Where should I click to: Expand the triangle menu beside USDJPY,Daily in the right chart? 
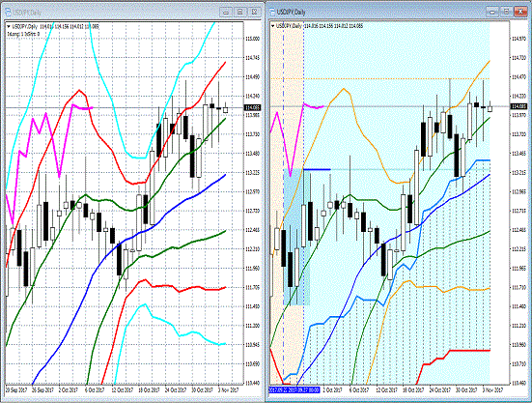272,26
